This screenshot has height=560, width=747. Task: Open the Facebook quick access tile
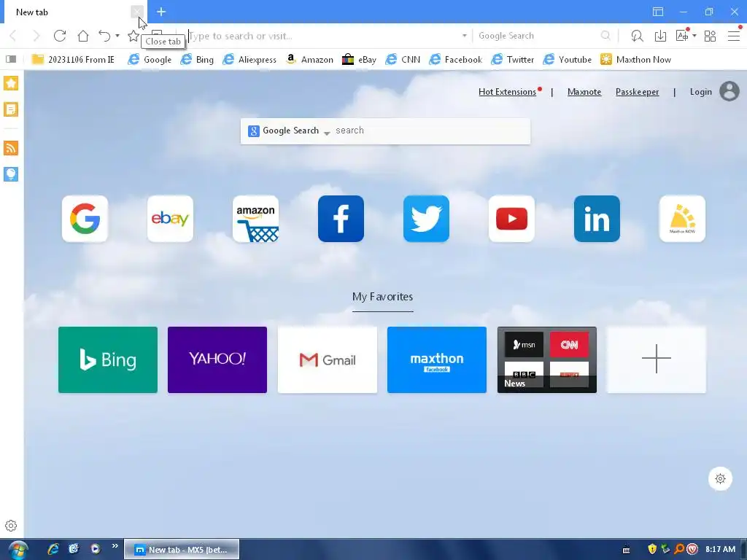pos(341,219)
